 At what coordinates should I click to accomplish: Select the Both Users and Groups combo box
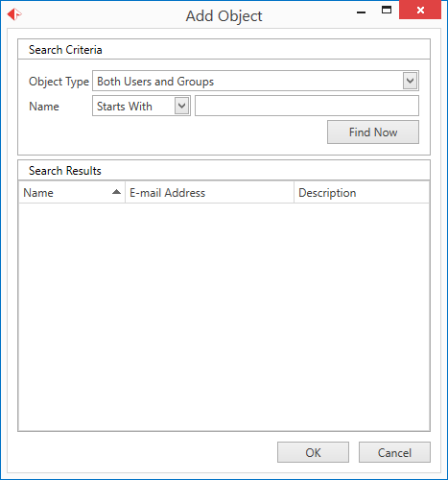pyautogui.click(x=255, y=81)
